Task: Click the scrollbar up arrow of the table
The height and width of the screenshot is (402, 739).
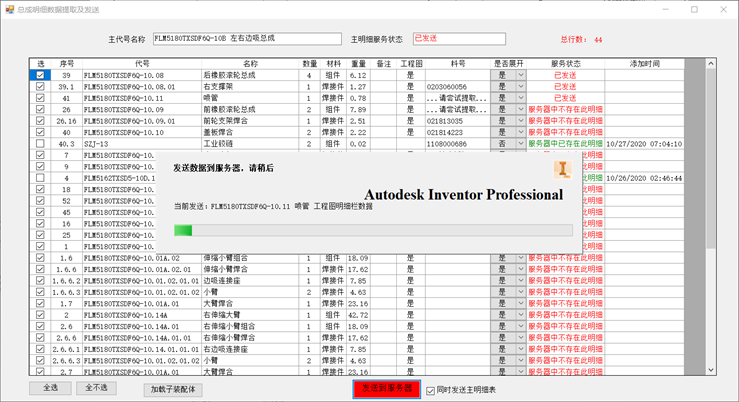Action: [710, 64]
